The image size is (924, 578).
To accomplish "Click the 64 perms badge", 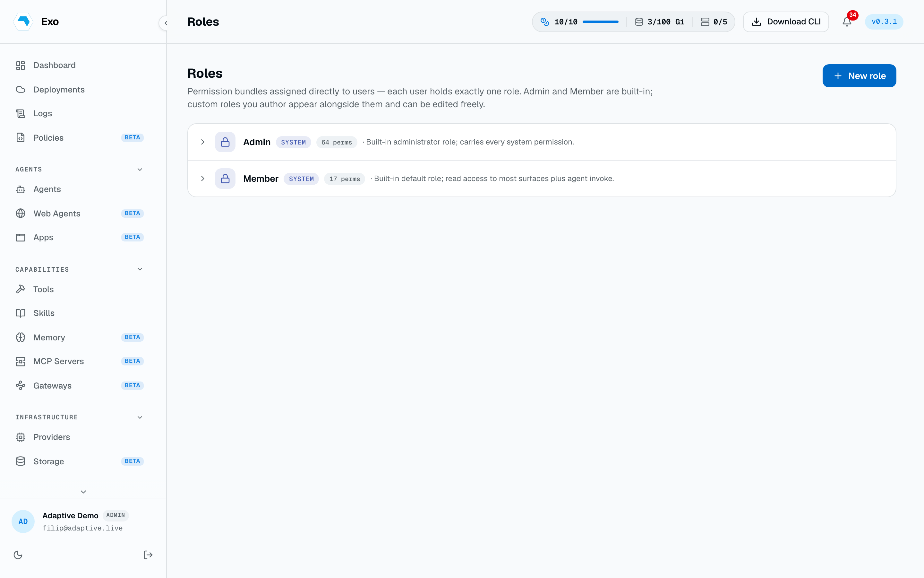I will pyautogui.click(x=336, y=142).
